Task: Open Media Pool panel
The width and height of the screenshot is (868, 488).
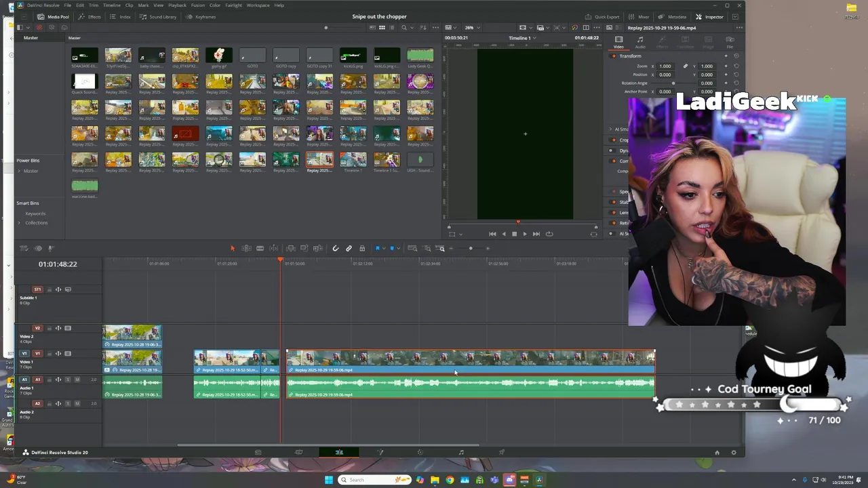Action: 54,17
